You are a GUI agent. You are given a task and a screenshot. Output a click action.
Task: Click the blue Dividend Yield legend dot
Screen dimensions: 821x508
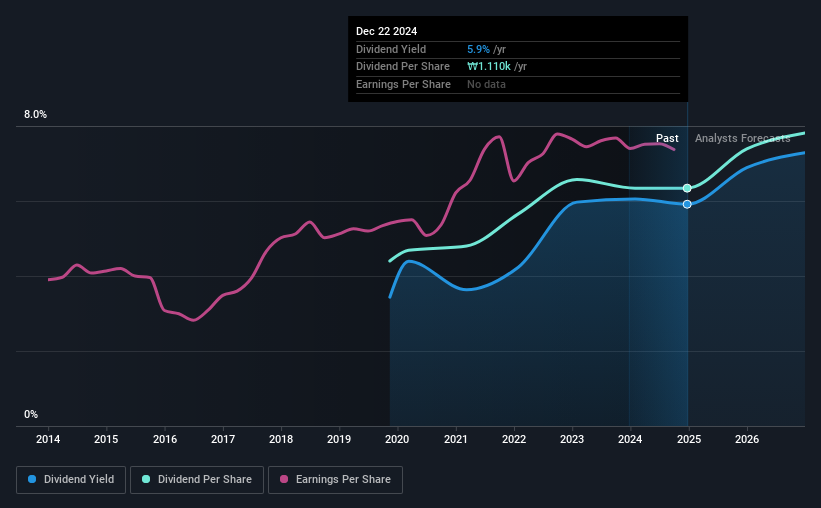tap(32, 479)
